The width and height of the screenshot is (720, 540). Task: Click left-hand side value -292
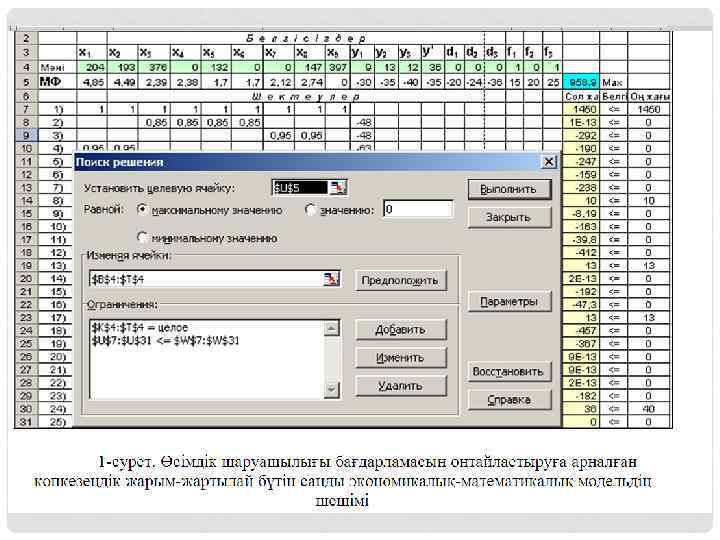pyautogui.click(x=581, y=135)
